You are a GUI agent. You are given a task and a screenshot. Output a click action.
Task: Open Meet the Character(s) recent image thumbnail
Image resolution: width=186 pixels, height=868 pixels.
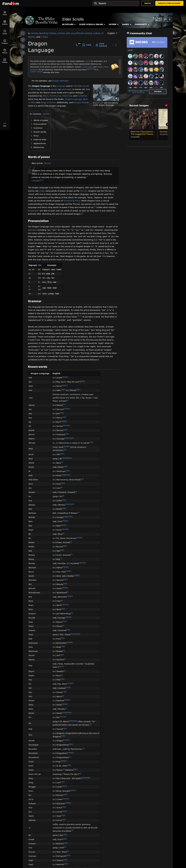pyautogui.click(x=143, y=119)
